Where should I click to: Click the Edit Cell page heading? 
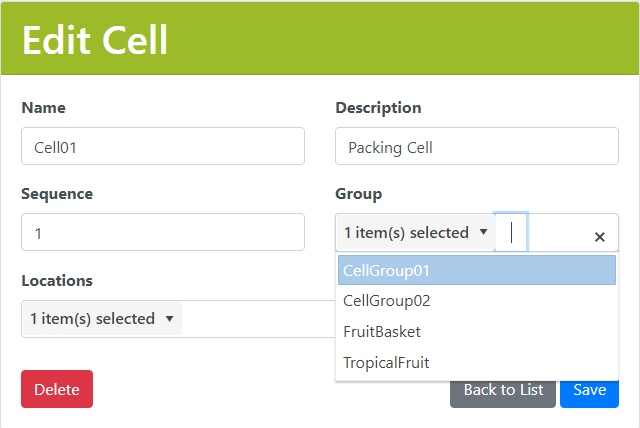coord(95,40)
